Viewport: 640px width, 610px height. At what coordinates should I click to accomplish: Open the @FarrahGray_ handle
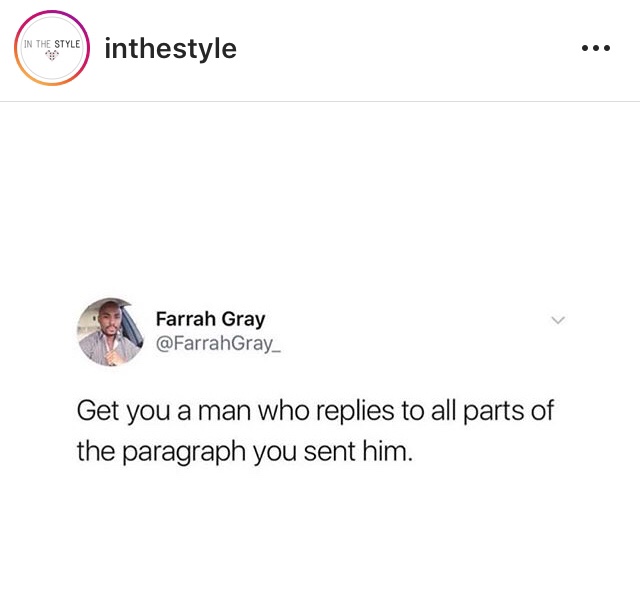click(218, 344)
